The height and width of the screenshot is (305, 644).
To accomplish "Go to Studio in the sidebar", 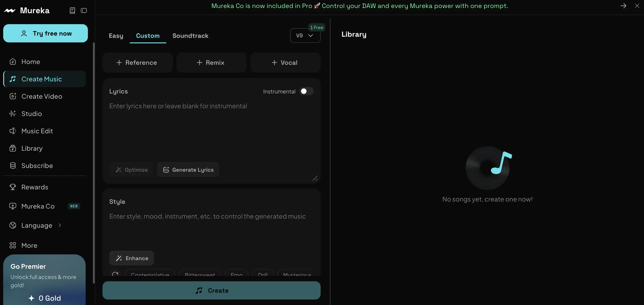I will pyautogui.click(x=44, y=114).
